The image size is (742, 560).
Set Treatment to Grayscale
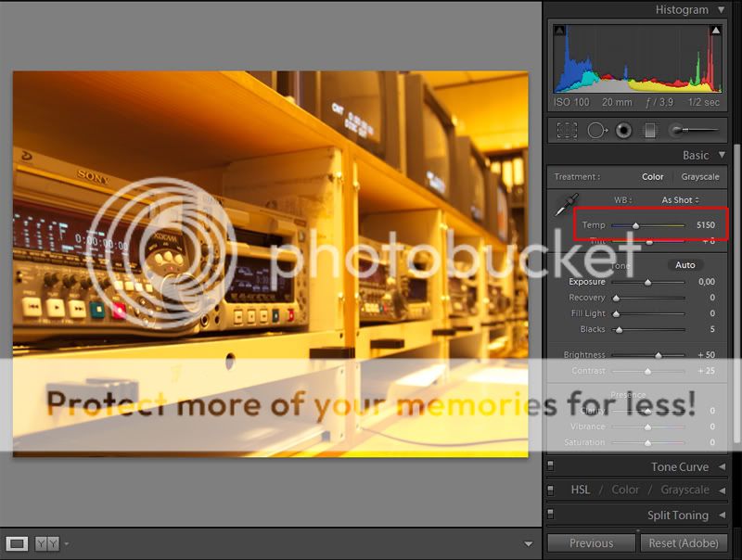click(x=700, y=176)
